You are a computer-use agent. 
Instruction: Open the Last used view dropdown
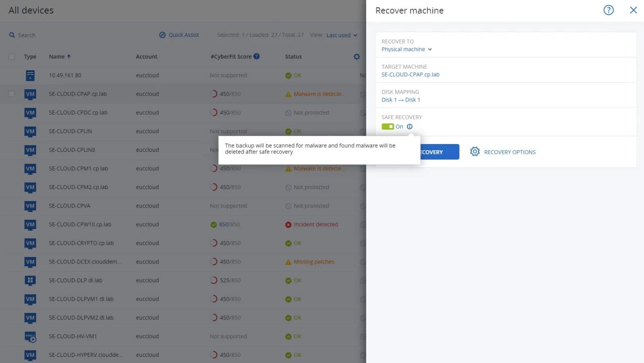[342, 35]
